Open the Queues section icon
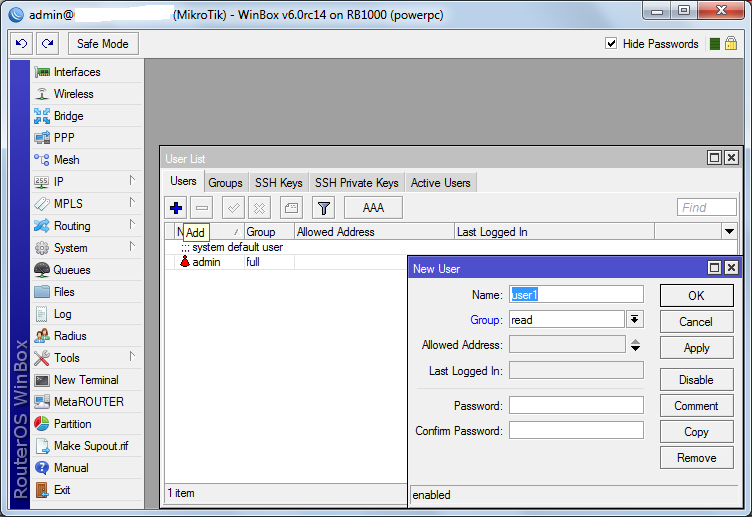This screenshot has height=518, width=752. (x=42, y=270)
